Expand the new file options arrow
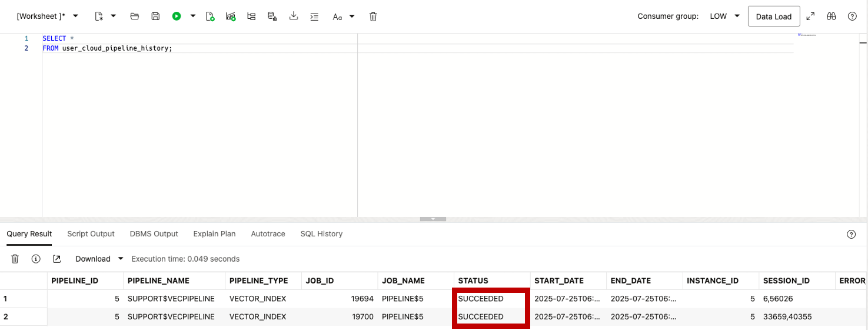Viewport: 868px width, 330px height. coord(114,16)
